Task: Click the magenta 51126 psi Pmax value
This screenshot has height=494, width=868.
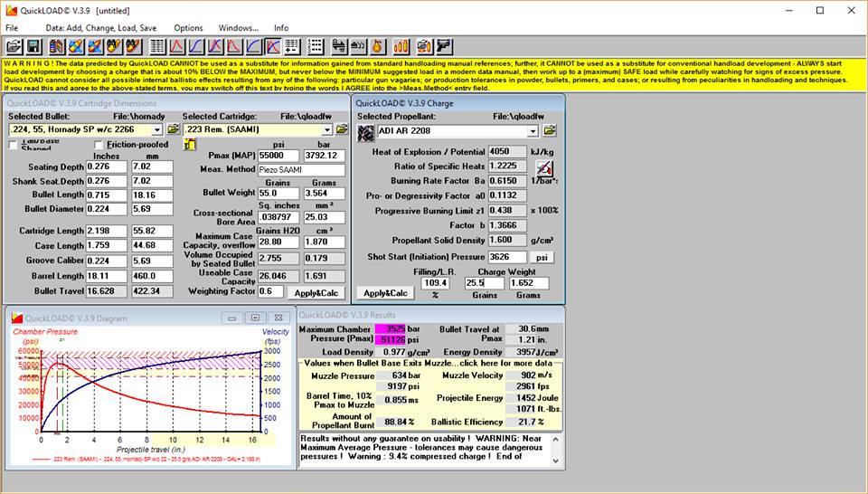Action: point(391,339)
